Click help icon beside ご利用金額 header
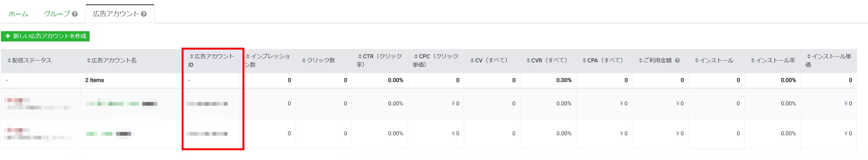This screenshot has height=160, width=868. (677, 61)
